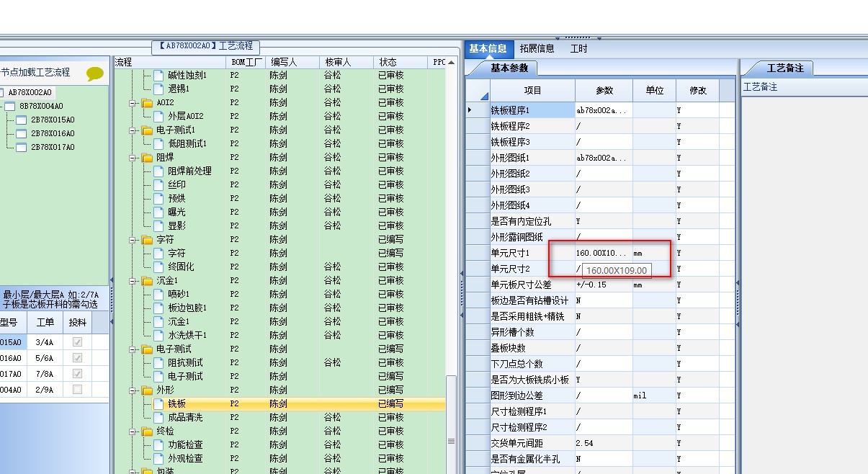This screenshot has height=474, width=868.
Task: Click the 外形 folder icon
Action: coord(147,390)
